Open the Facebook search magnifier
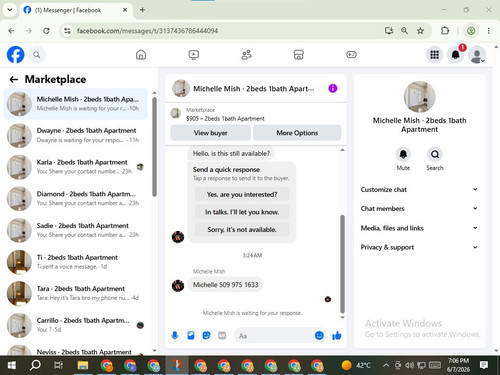 click(x=37, y=55)
